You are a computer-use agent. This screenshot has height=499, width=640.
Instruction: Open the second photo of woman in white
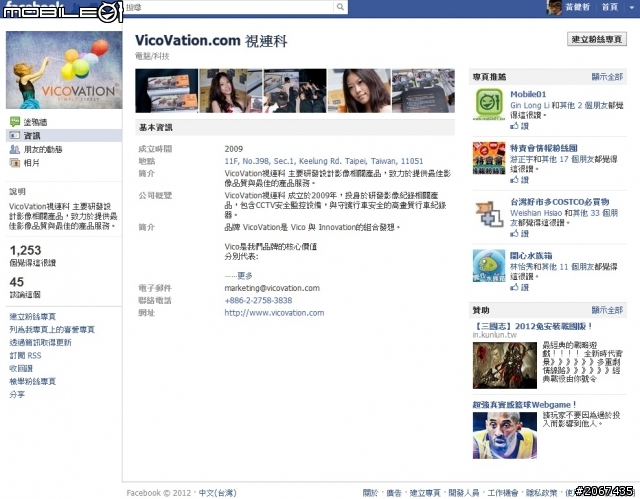pos(231,91)
